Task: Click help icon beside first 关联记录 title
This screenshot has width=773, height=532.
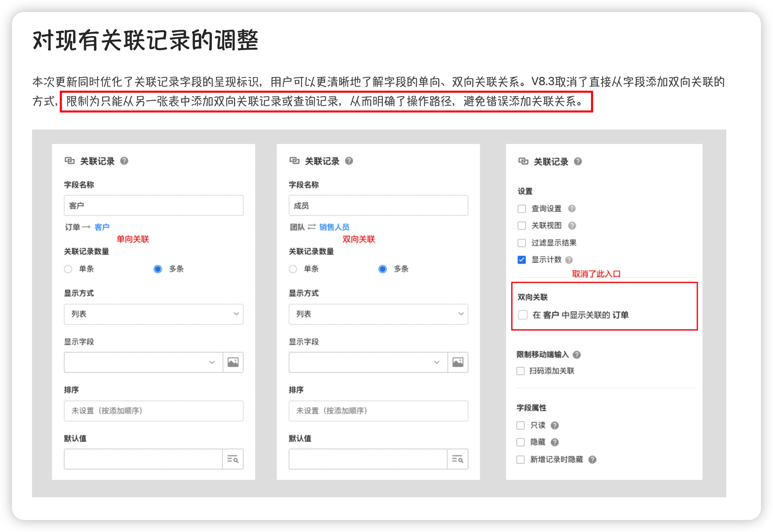Action: point(124,161)
